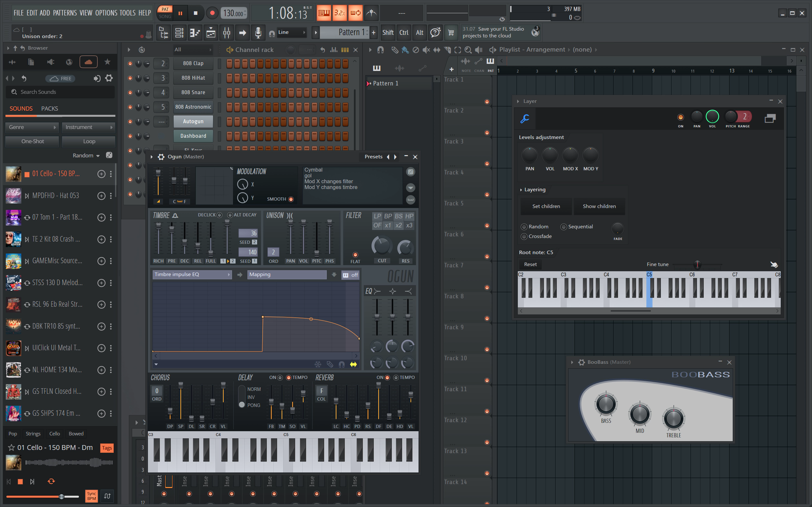Adjust the Fine tune slider in Layer
Viewport: 812px width, 507px height.
pyautogui.click(x=697, y=264)
